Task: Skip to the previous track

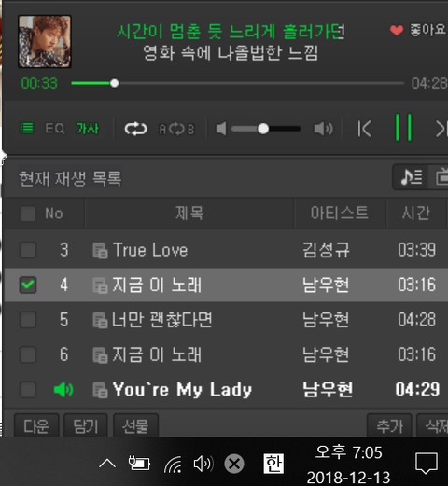Action: [364, 129]
